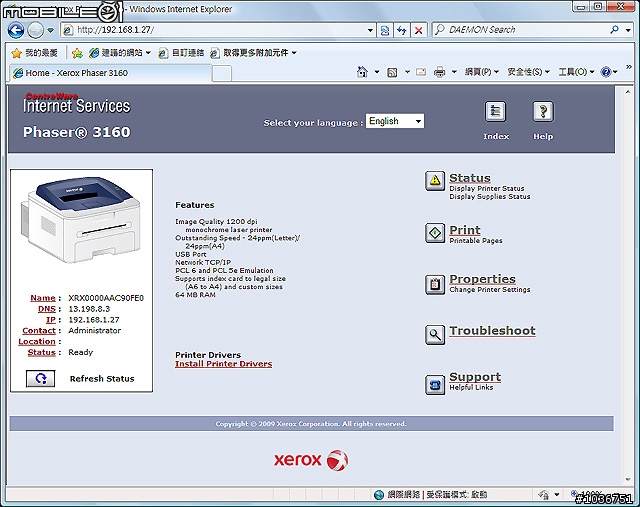The image size is (640, 507).
Task: Open the language selection dropdown
Action: pyautogui.click(x=395, y=121)
